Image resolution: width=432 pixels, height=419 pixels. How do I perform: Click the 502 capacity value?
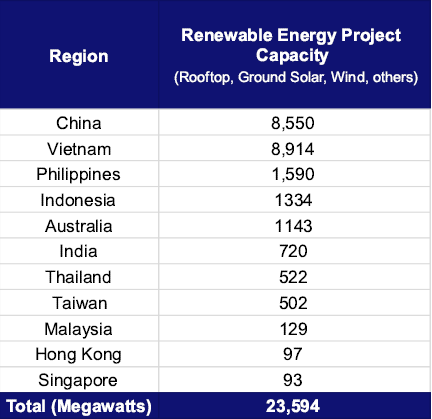click(293, 303)
